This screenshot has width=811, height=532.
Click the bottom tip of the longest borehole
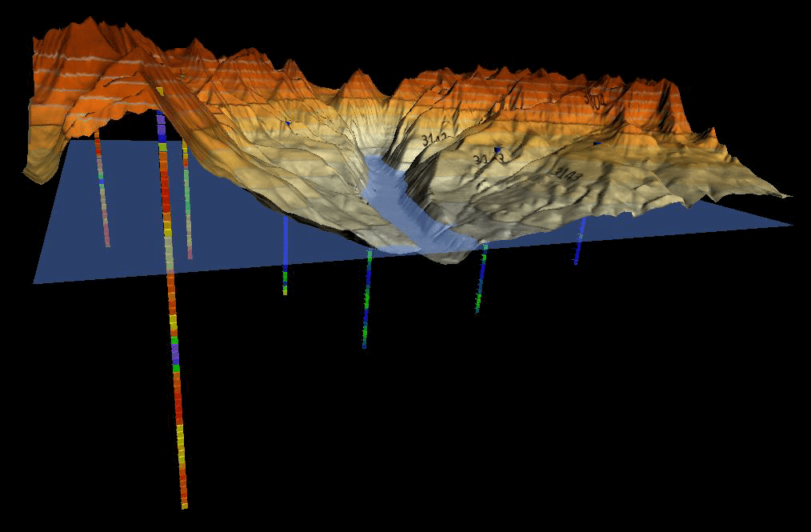coord(184,505)
